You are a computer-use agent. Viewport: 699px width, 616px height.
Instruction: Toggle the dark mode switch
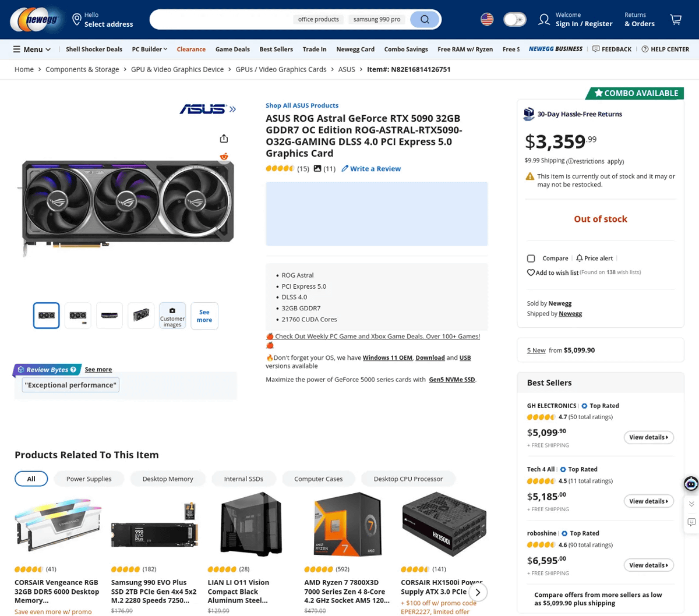click(515, 19)
